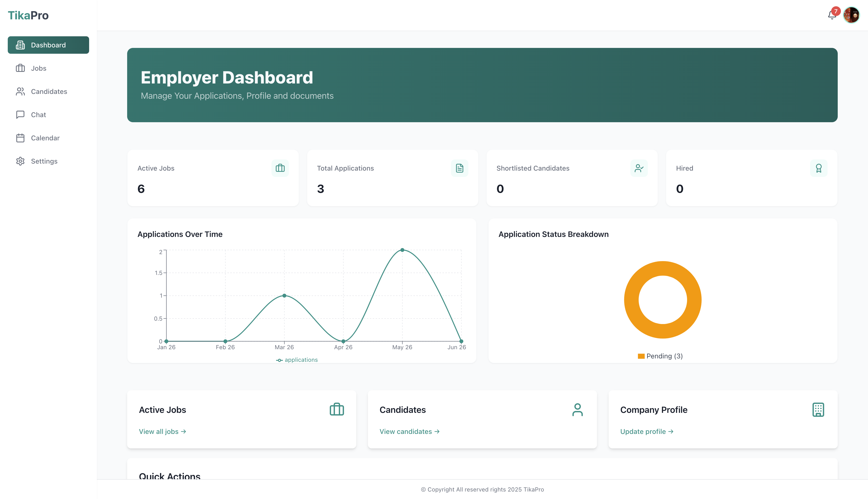Click the TikaPro logo

(x=28, y=15)
